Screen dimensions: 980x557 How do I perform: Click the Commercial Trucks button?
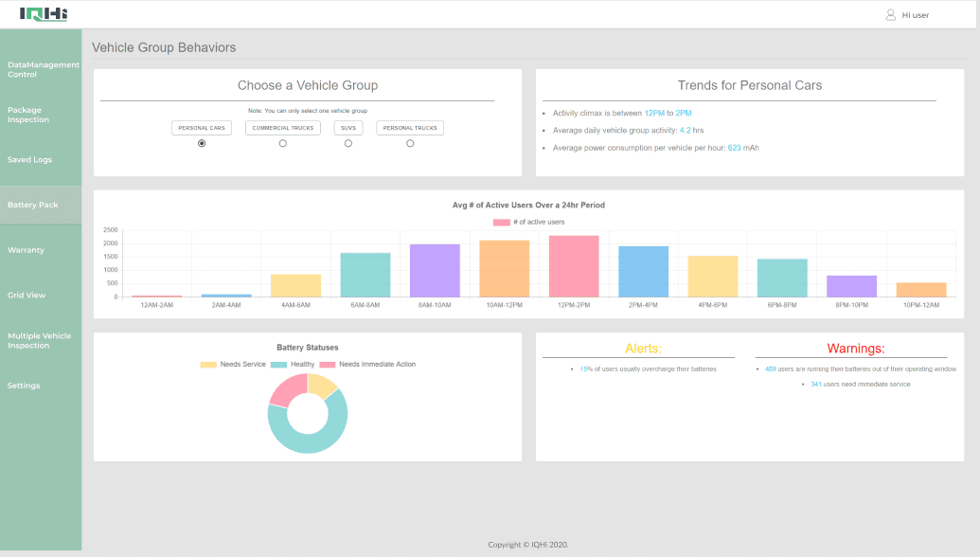point(283,128)
